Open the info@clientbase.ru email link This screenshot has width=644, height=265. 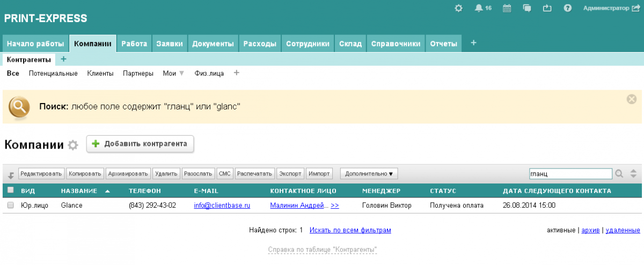click(x=222, y=205)
